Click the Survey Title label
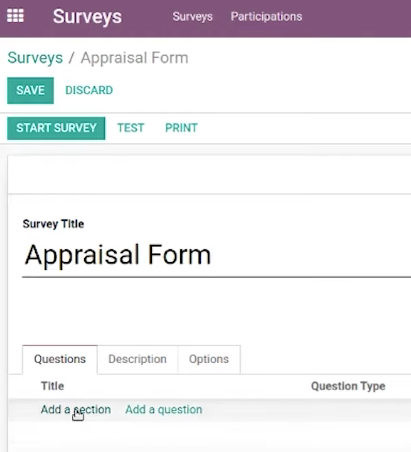Viewport: 411px width, 452px height. [53, 224]
